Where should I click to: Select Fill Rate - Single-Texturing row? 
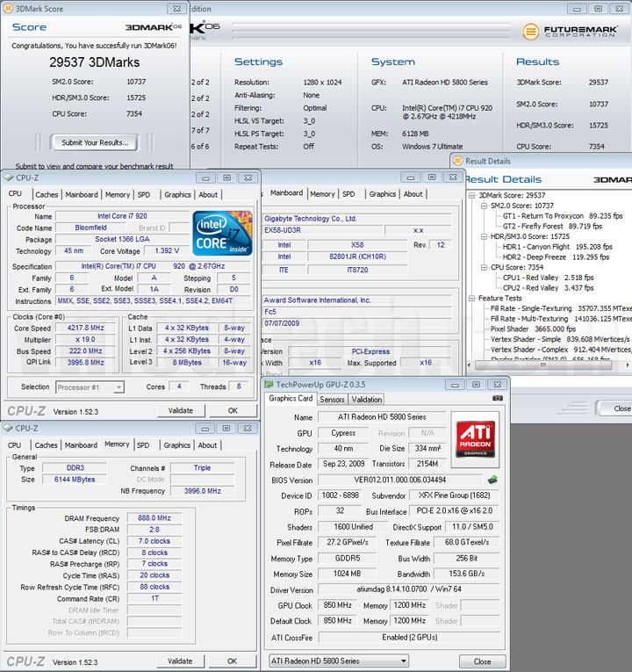pyautogui.click(x=561, y=308)
